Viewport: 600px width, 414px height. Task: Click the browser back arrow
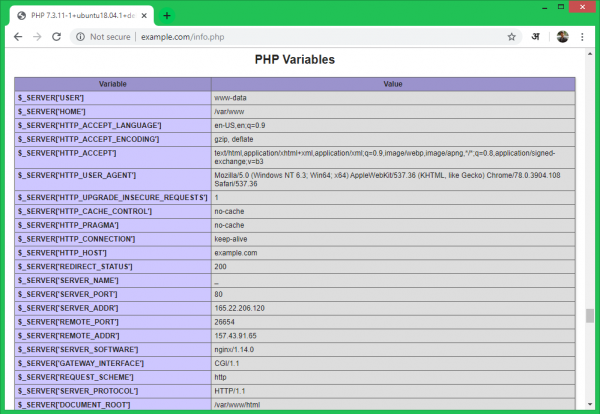click(17, 36)
